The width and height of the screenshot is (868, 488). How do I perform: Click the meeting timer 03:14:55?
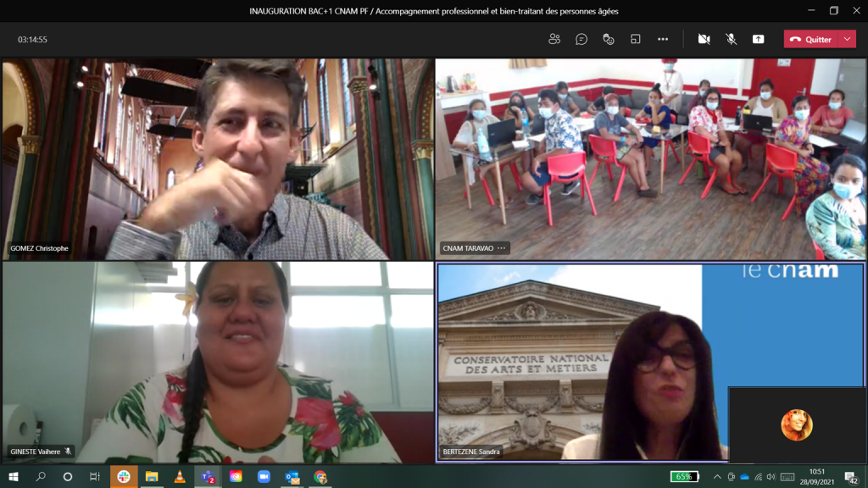pyautogui.click(x=33, y=39)
